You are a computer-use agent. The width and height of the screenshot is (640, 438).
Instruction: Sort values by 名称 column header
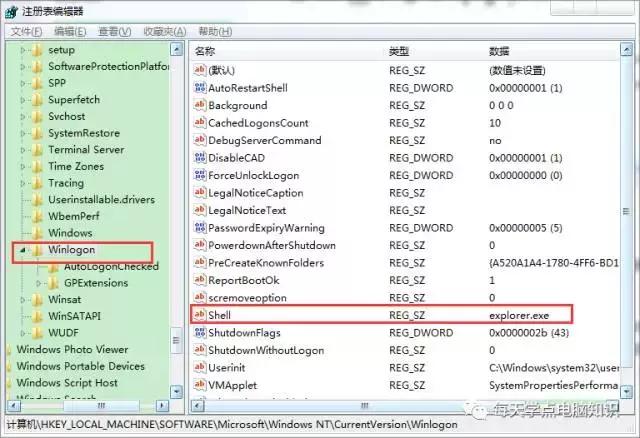(206, 50)
